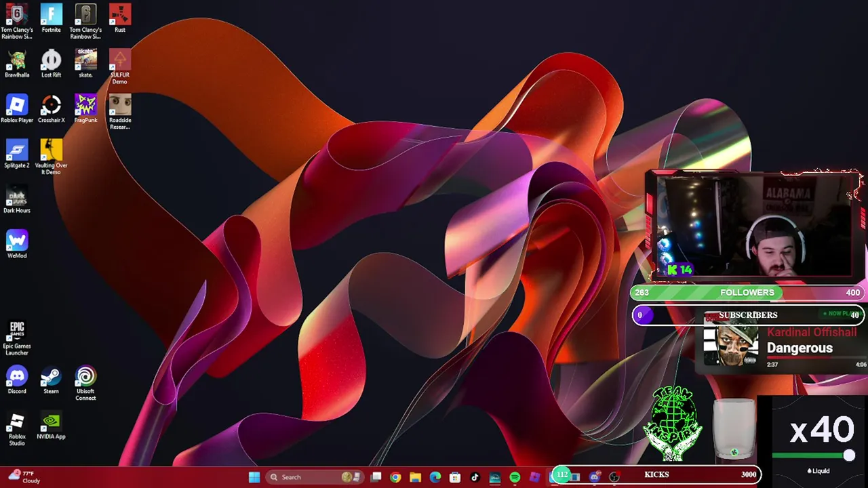Click the "Dangerous" song title

pos(800,348)
